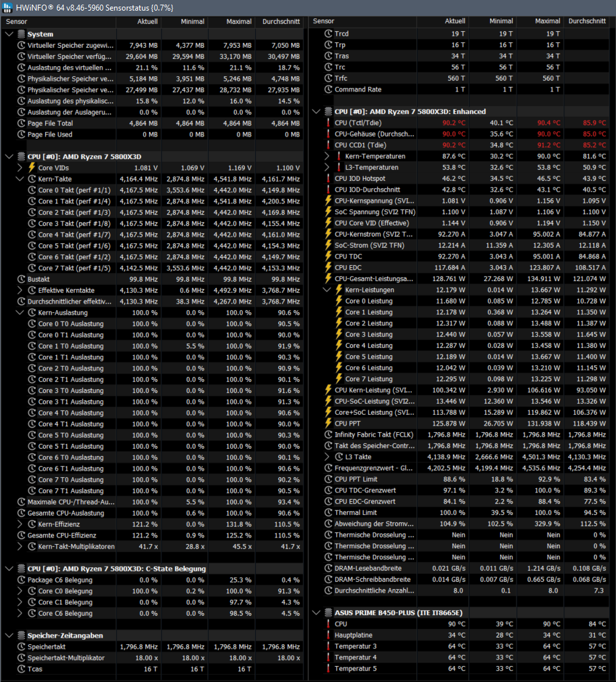Click clock icon of Thermal Limit

coord(328,512)
